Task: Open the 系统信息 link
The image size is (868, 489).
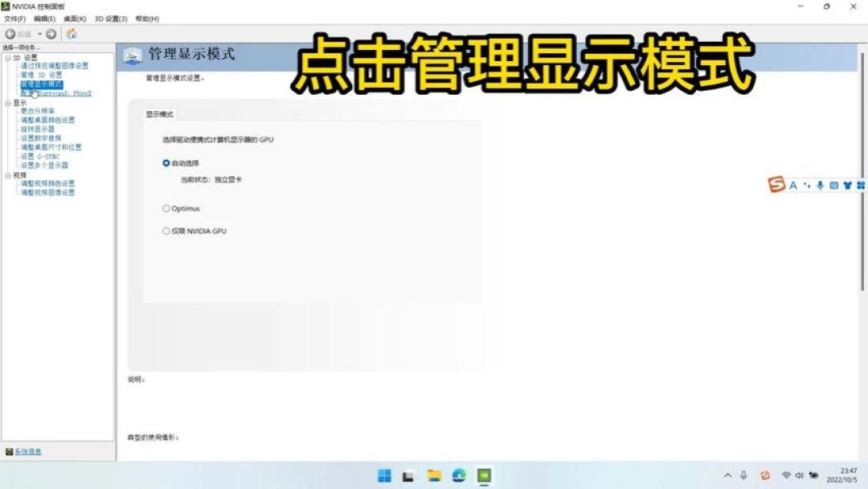Action: click(27, 452)
